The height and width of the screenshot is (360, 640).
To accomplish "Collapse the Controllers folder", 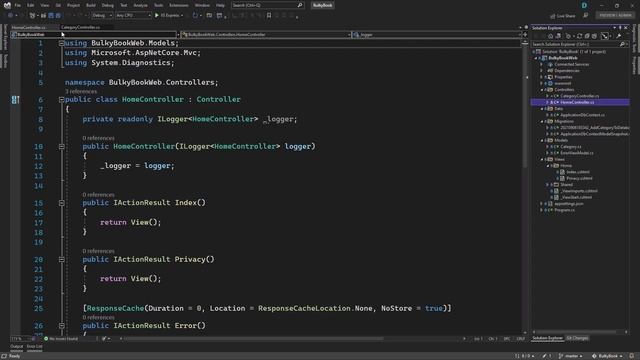I will click(542, 90).
